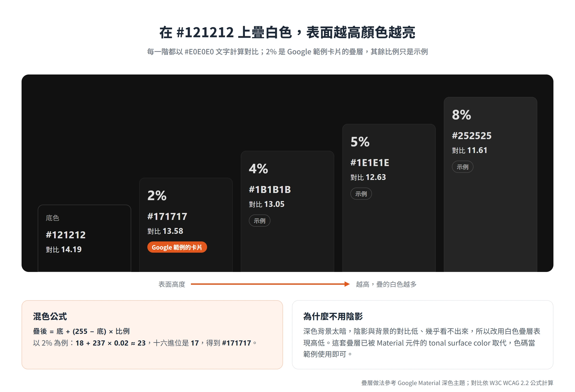Click the subtitle beginning '每一階都以 #E0E0E0'

[287, 52]
